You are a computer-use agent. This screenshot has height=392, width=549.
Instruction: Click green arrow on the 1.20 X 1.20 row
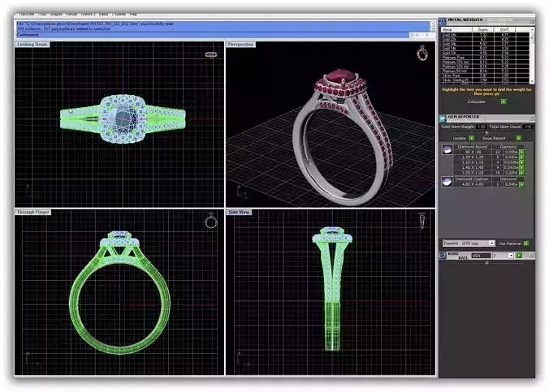pos(521,157)
